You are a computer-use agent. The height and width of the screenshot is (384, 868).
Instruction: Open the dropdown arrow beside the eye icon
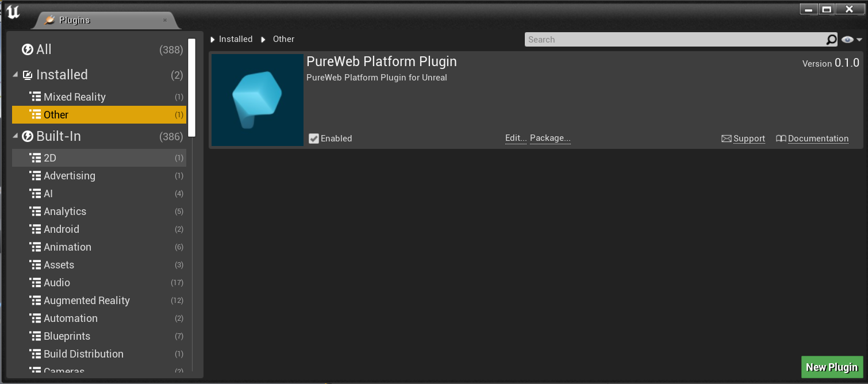859,40
